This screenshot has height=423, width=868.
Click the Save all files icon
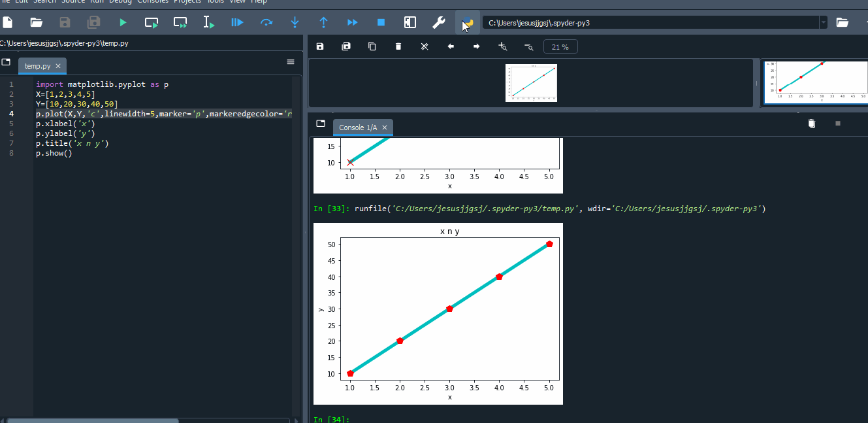tap(94, 22)
